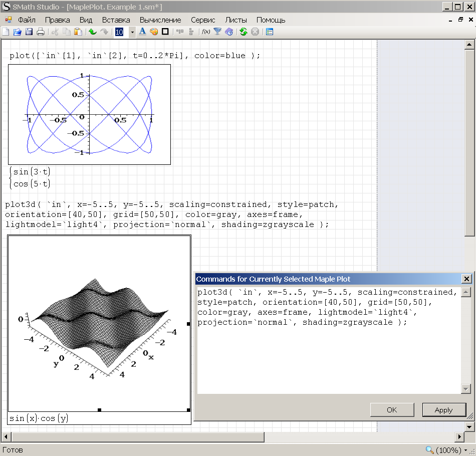Click the New document icon

6,32
